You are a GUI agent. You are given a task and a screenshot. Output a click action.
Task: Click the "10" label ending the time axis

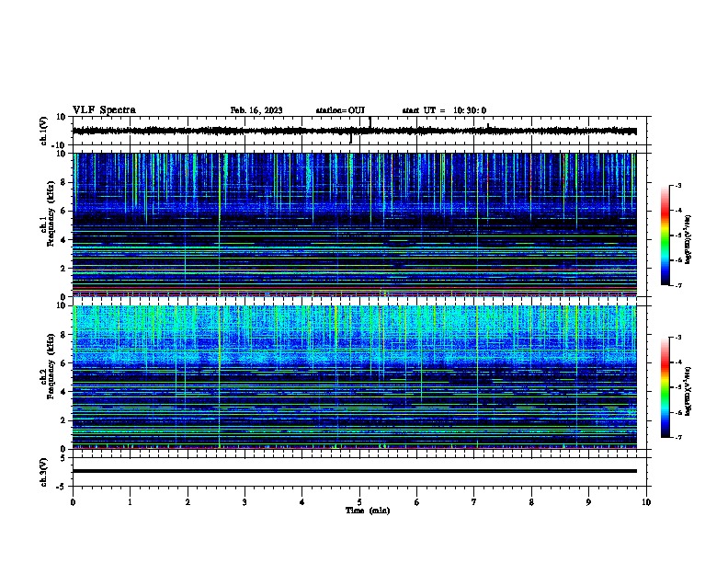pyautogui.click(x=646, y=502)
